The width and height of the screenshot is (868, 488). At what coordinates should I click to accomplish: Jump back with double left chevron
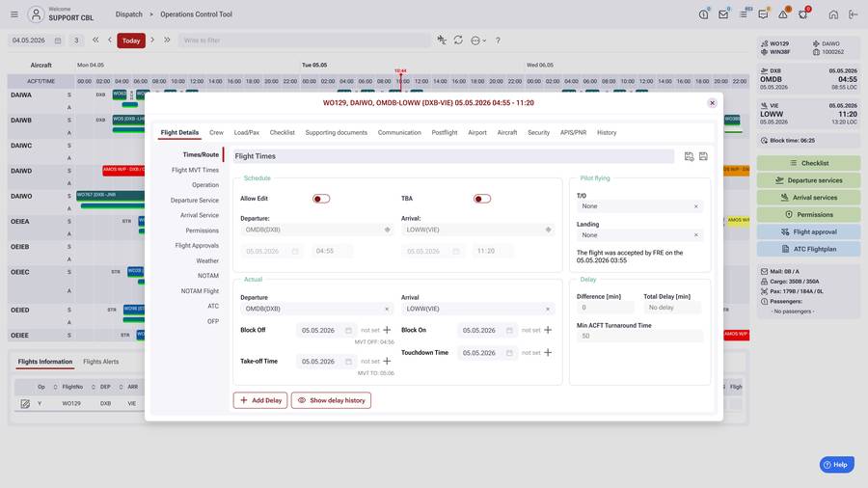coord(95,40)
